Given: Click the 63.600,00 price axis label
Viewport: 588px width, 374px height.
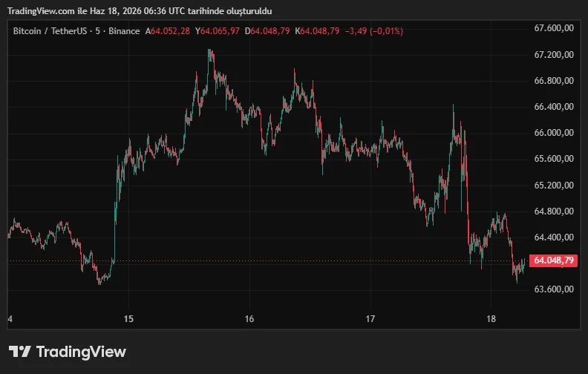Looking at the screenshot, I should coord(554,289).
